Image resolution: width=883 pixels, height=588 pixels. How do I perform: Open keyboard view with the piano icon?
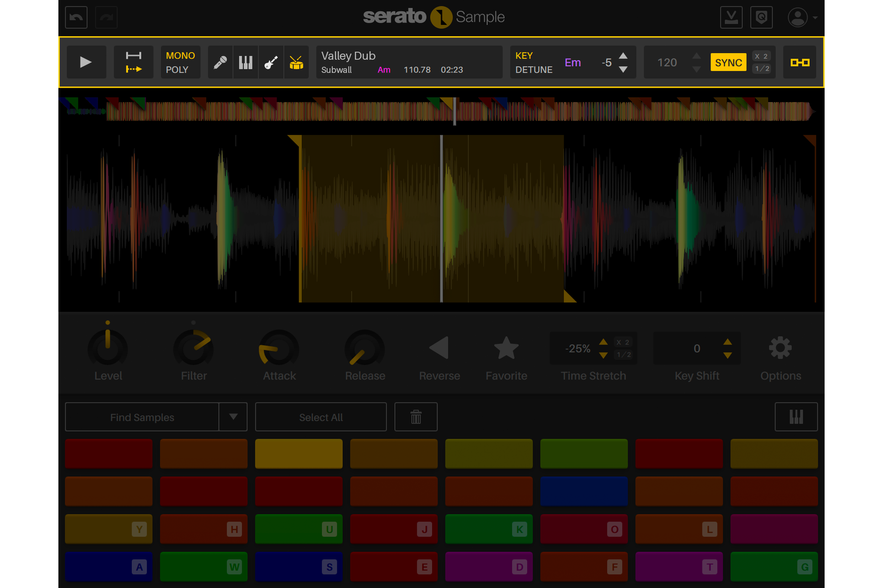[x=796, y=416]
